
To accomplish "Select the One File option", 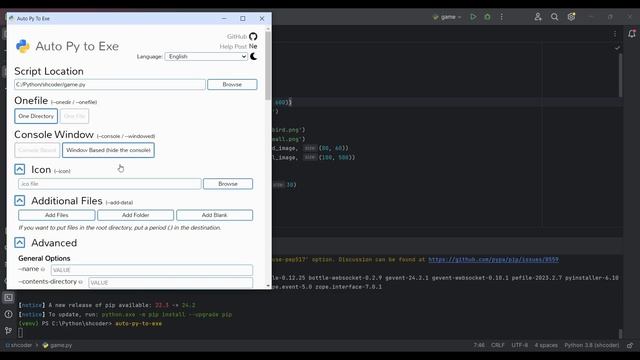I will click(74, 116).
